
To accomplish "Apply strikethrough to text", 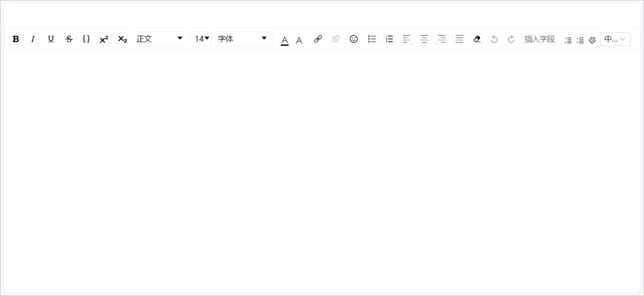I will click(69, 39).
